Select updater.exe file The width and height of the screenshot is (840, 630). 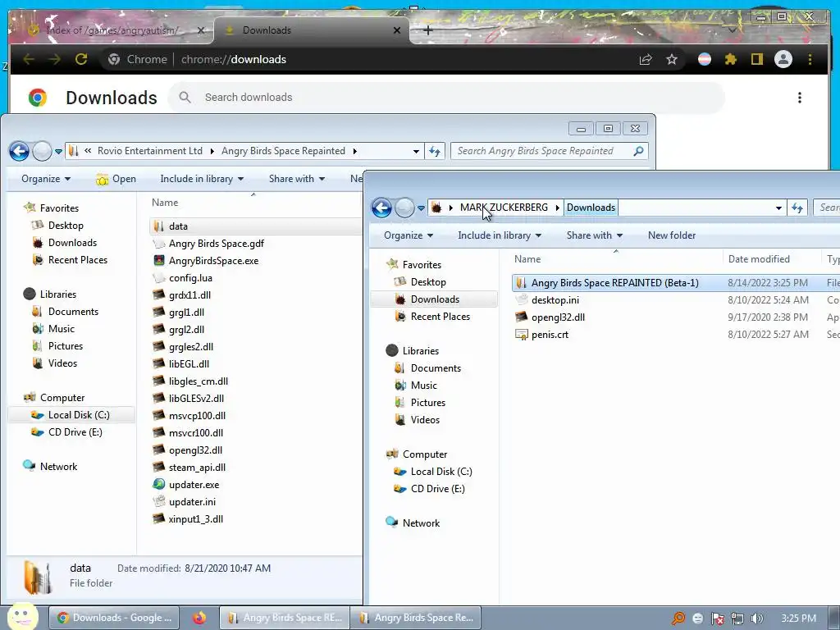[194, 485]
